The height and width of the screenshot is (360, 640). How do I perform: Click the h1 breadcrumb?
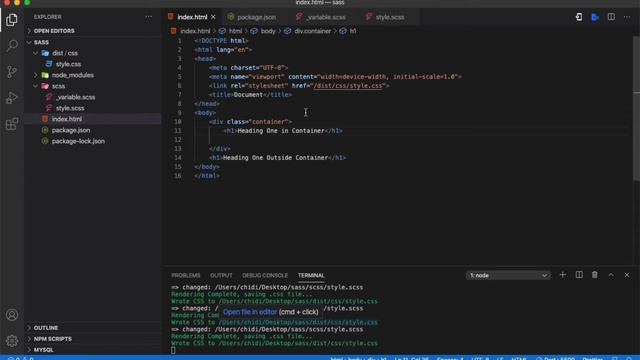(x=353, y=31)
